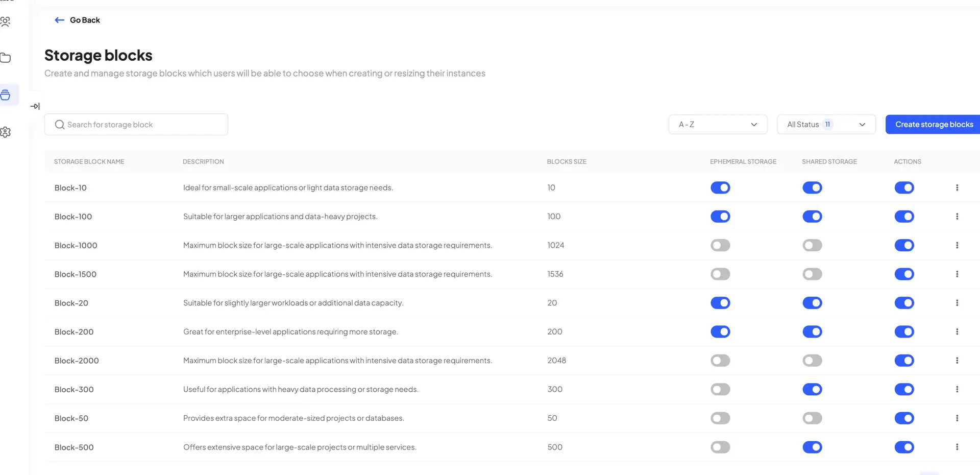980x475 pixels.
Task: Open the Projects folder icon in the sidebar
Action: pos(6,57)
